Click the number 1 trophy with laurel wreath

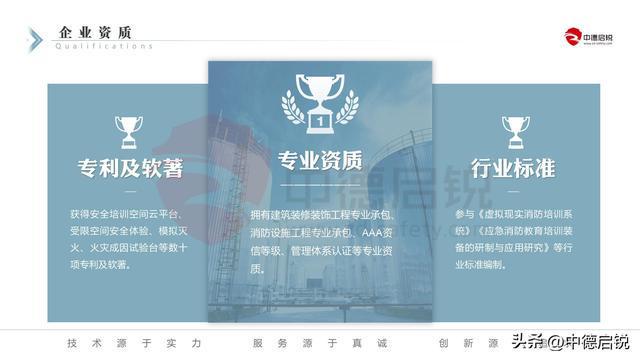click(x=320, y=104)
